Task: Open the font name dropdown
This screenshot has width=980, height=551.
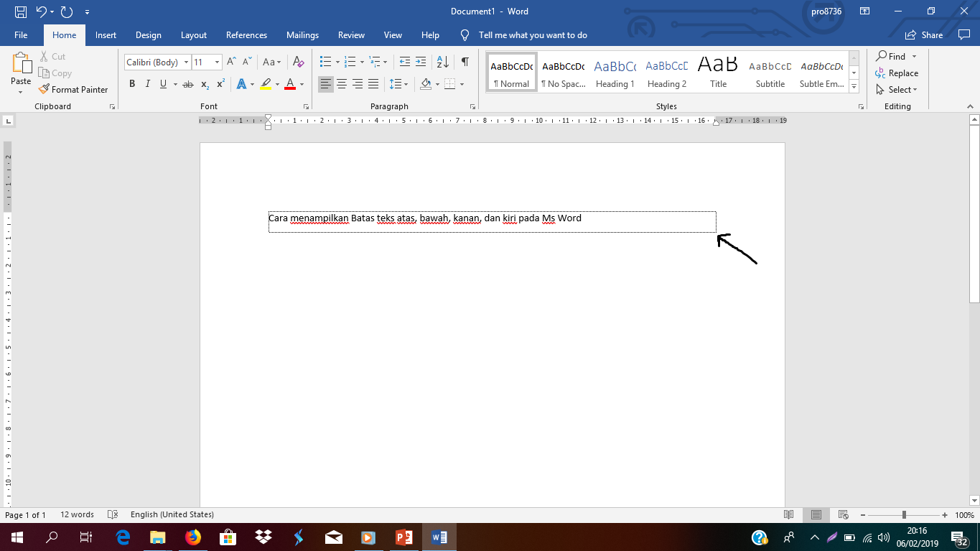Action: point(186,62)
